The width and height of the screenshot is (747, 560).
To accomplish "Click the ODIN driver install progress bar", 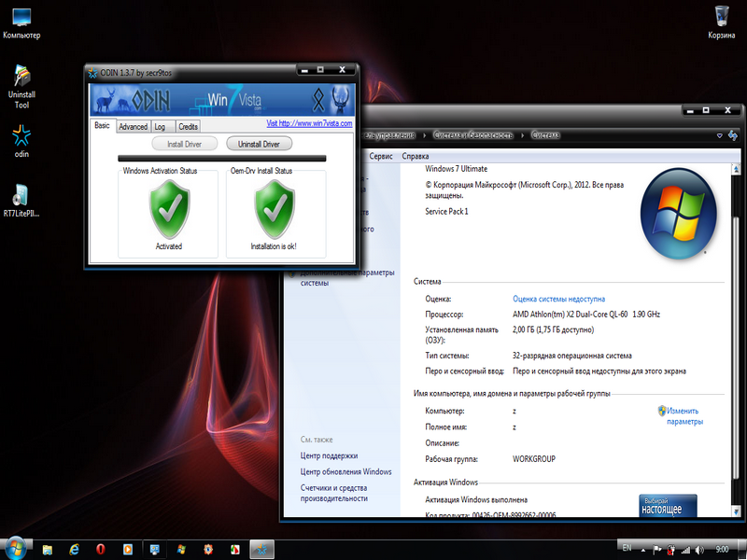I will (222, 159).
